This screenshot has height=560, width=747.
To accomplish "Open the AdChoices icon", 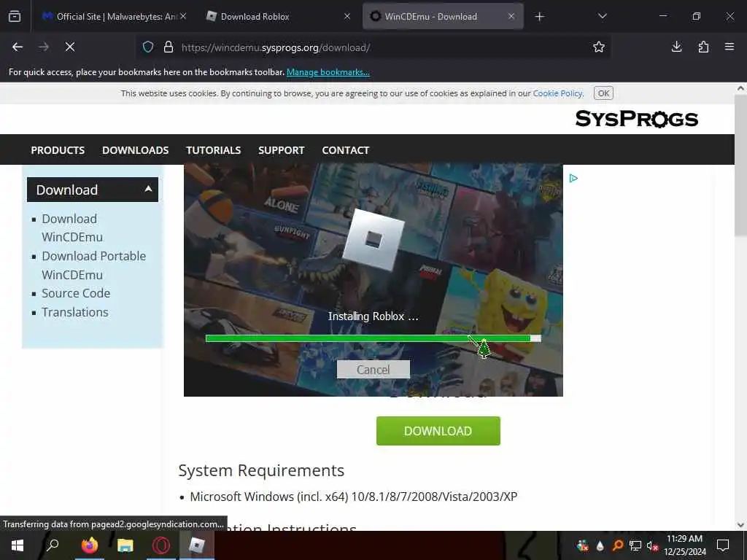I will (x=573, y=178).
